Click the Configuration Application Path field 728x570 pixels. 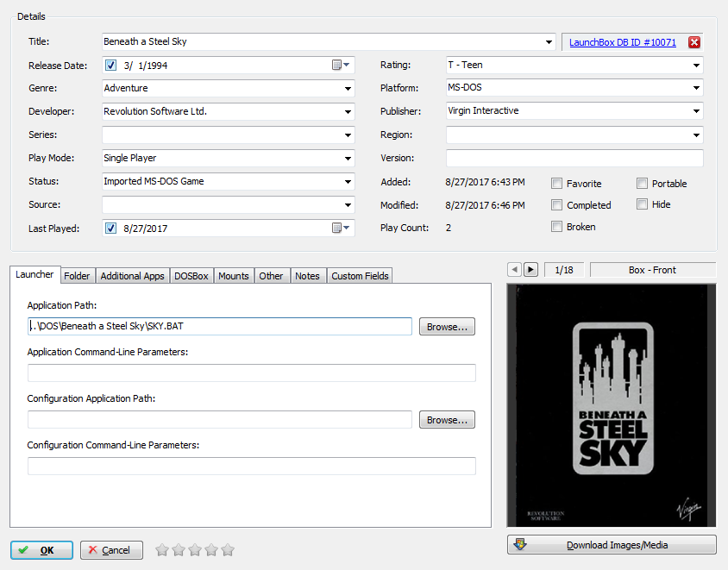220,420
